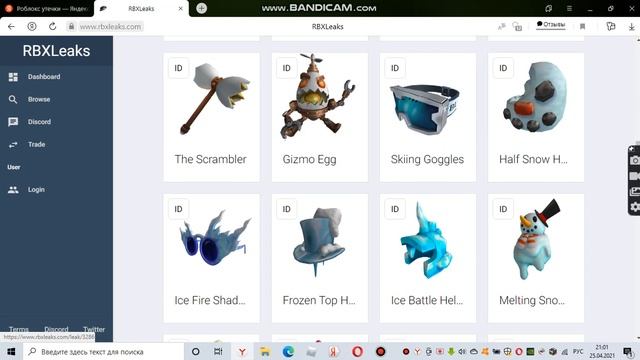Click the Yandex account circle icon beside back arrow

pyautogui.click(x=31, y=27)
